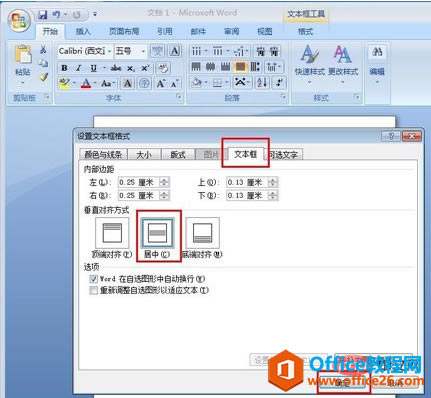Center paragraph text from the ribbon
Viewport: 431px width, 398px height.
pos(211,67)
